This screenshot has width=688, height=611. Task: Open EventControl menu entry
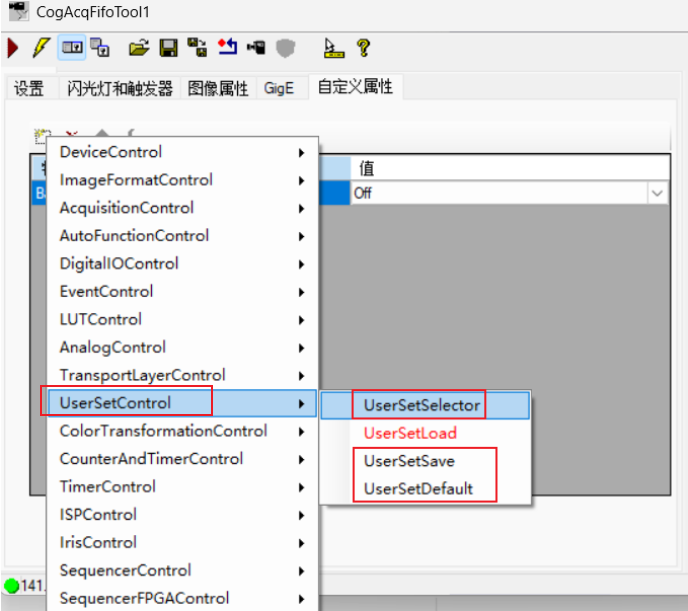(x=182, y=292)
